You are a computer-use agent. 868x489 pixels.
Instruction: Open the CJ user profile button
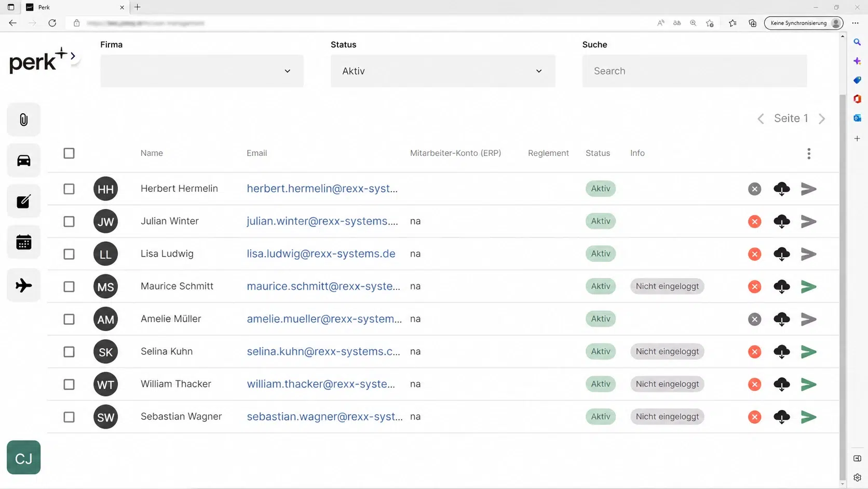click(23, 457)
